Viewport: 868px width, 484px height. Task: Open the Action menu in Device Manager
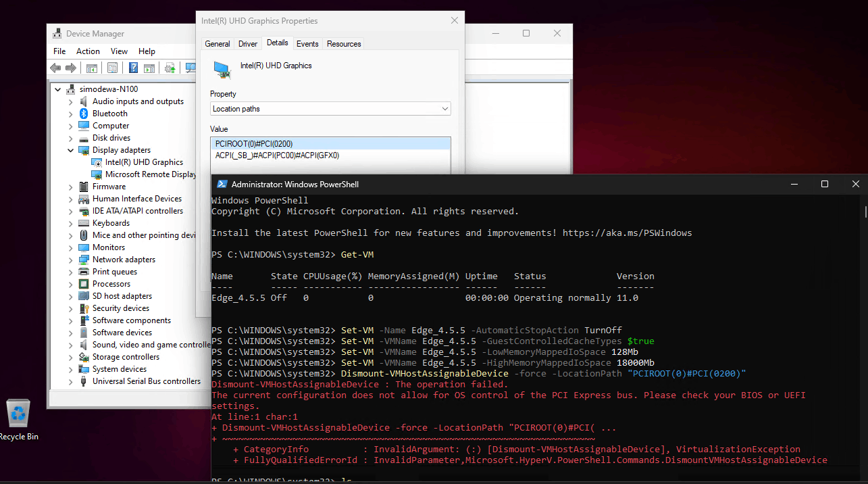click(88, 51)
